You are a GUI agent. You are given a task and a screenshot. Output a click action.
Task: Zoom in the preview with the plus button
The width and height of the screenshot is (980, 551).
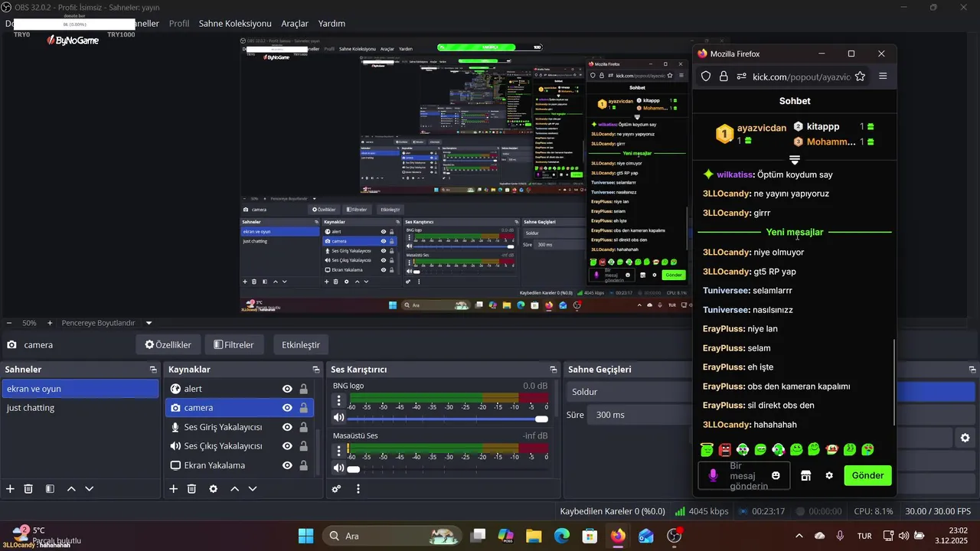coord(50,323)
